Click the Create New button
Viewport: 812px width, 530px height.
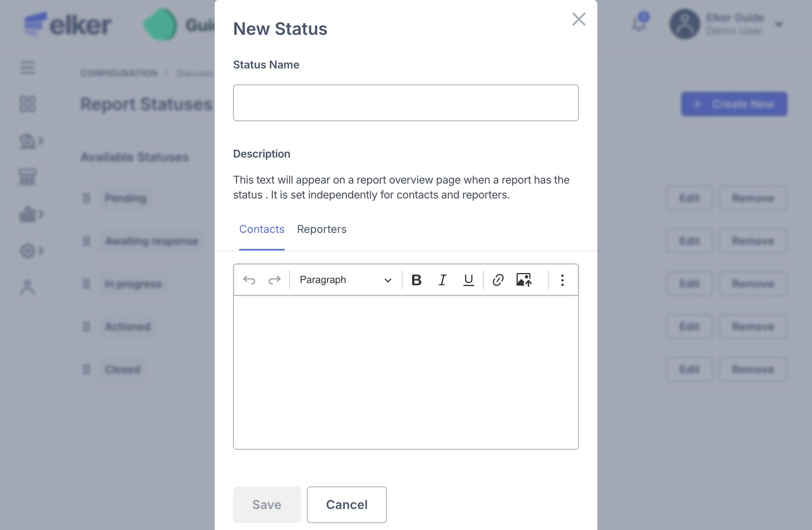tap(734, 104)
